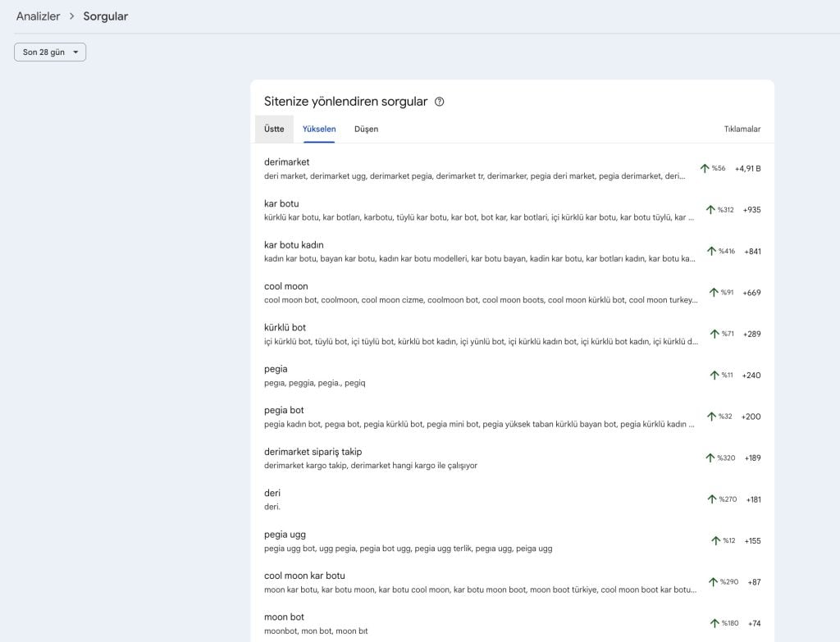Click the green trend arrow for kar botu

click(x=710, y=210)
